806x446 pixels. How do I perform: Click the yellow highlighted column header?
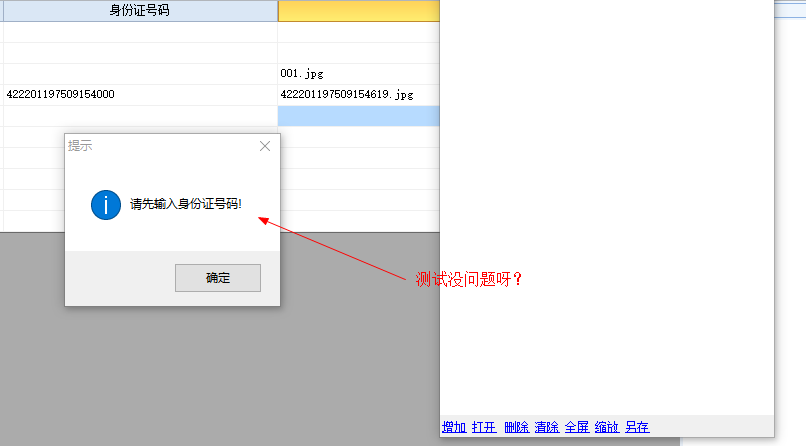[x=359, y=11]
